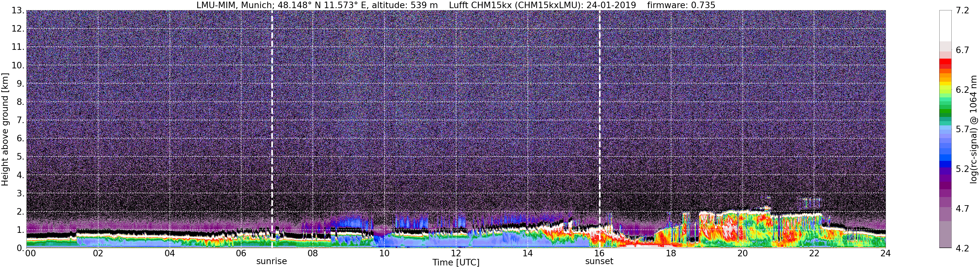Click the 13 km height tick label

[17, 11]
